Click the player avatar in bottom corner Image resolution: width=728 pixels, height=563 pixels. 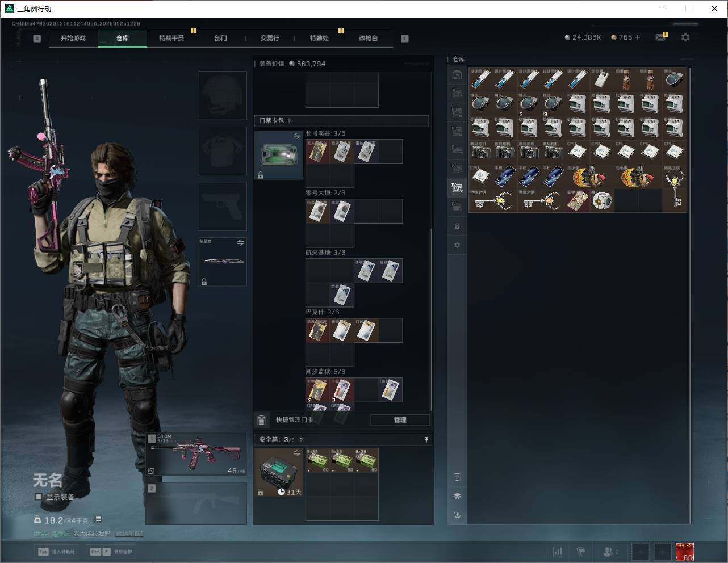685,552
